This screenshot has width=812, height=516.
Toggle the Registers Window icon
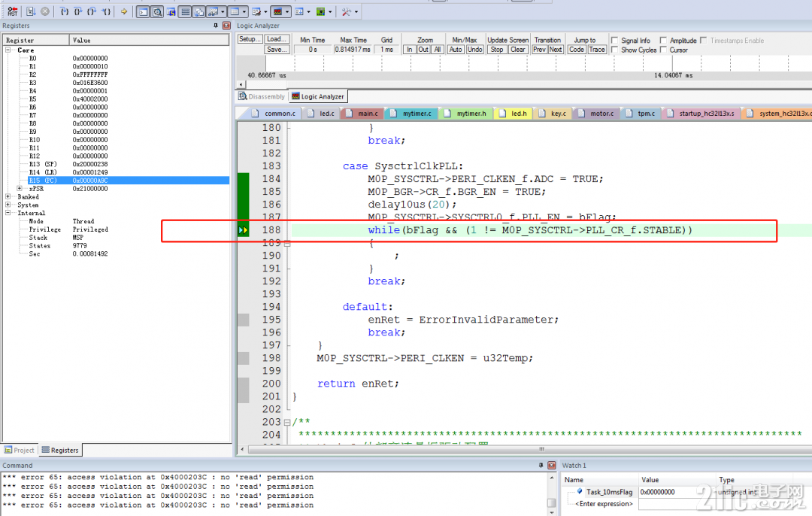coord(185,11)
